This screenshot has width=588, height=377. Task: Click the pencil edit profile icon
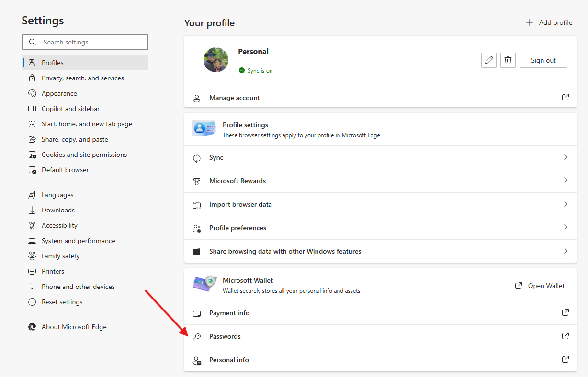coord(489,60)
